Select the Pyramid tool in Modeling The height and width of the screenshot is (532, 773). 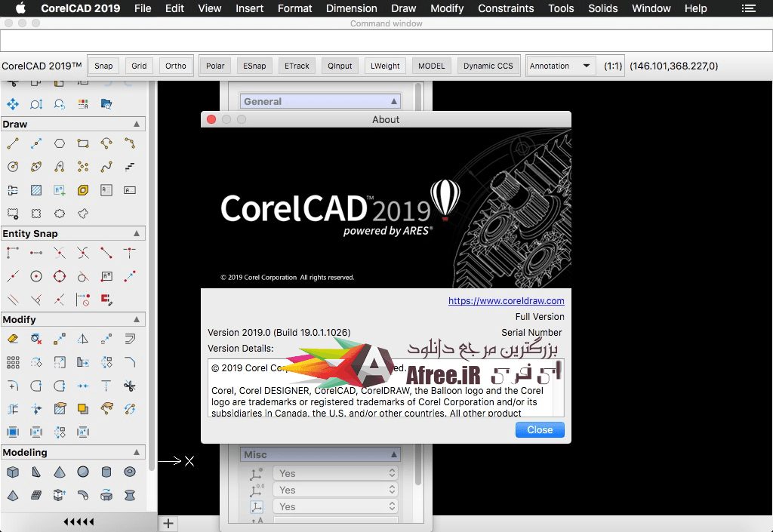(x=13, y=495)
